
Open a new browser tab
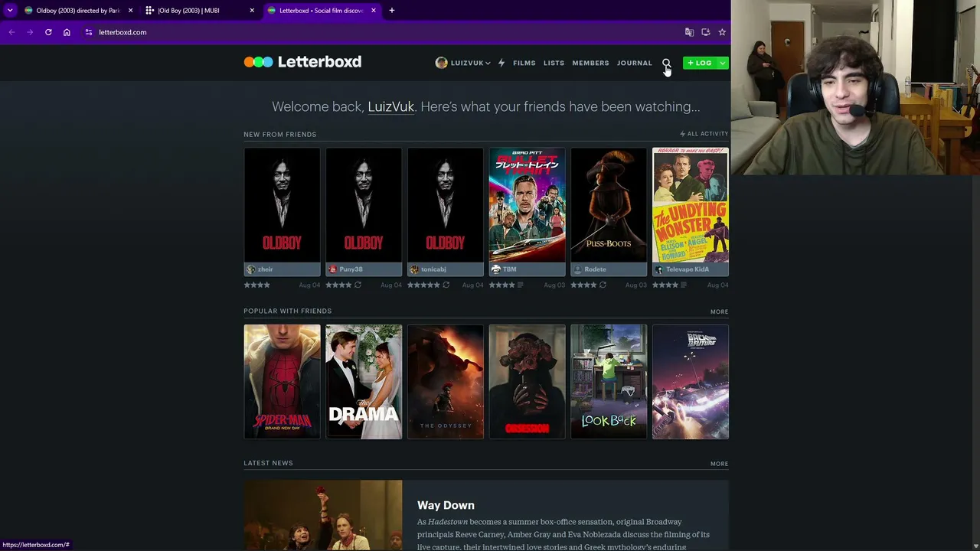(x=392, y=11)
